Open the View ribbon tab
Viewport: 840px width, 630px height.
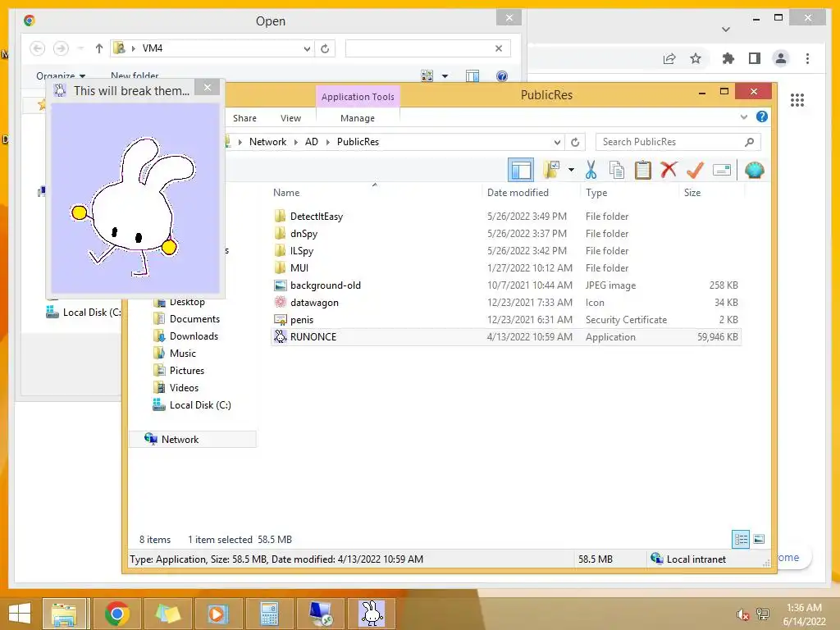click(x=290, y=118)
